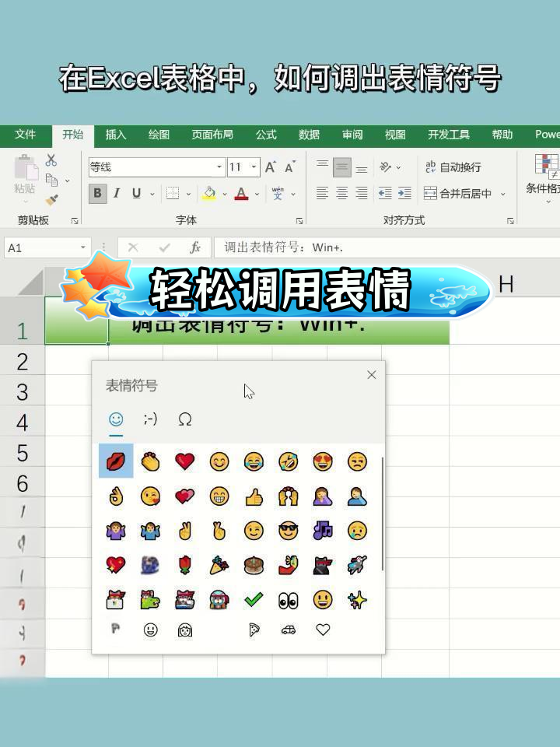
Task: Close the 表情符号 emoji panel
Action: coord(372,375)
